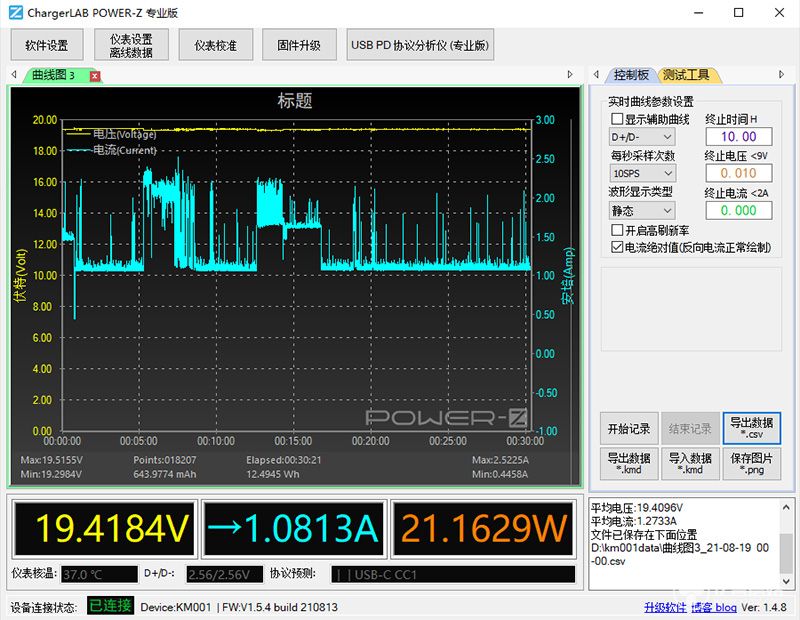Click the 1.0813A current readout
The height and width of the screenshot is (620, 800).
[x=293, y=528]
